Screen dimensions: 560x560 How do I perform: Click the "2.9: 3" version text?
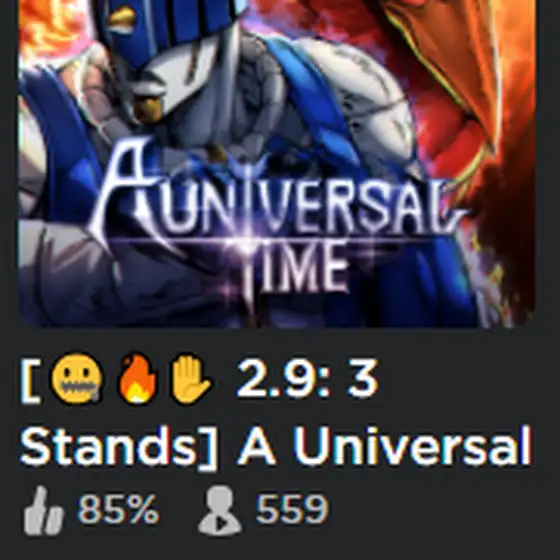click(307, 379)
